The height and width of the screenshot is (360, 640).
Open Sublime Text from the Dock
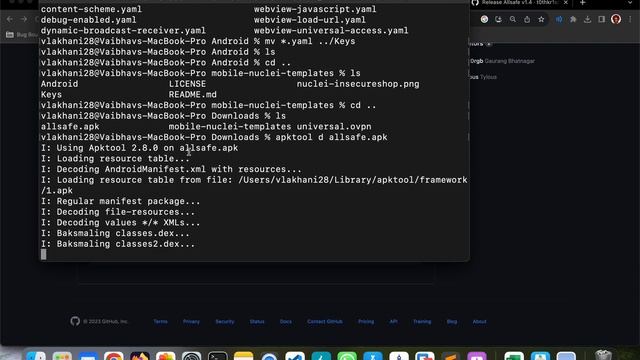[x=451, y=356]
